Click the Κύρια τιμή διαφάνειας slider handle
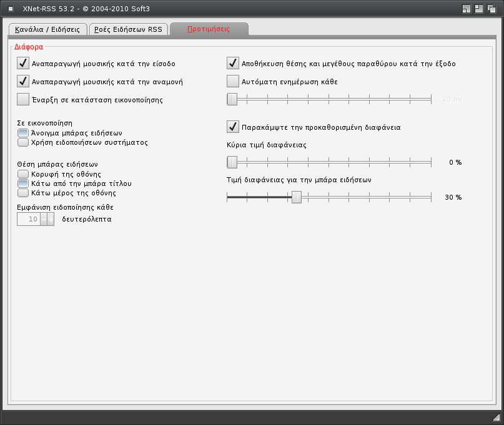The width and height of the screenshot is (504, 425). [232, 162]
